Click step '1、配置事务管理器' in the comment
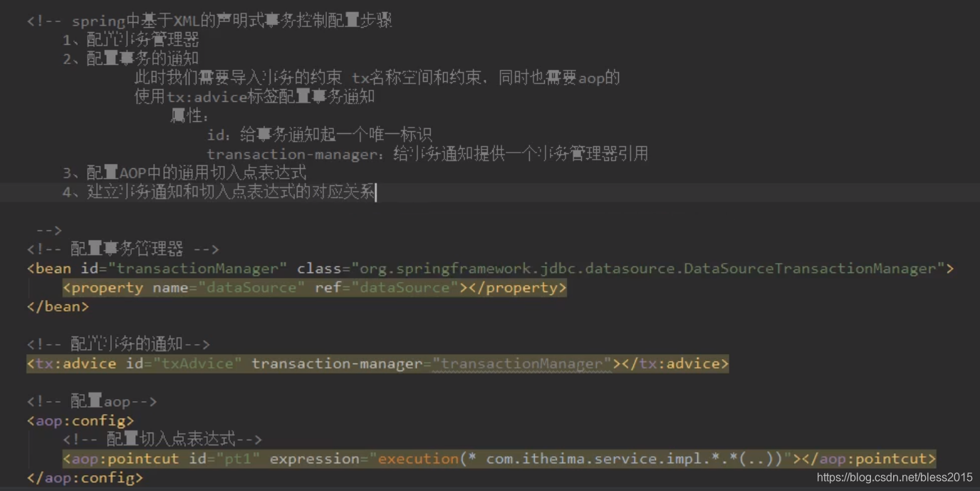The width and height of the screenshot is (980, 491). click(x=131, y=40)
